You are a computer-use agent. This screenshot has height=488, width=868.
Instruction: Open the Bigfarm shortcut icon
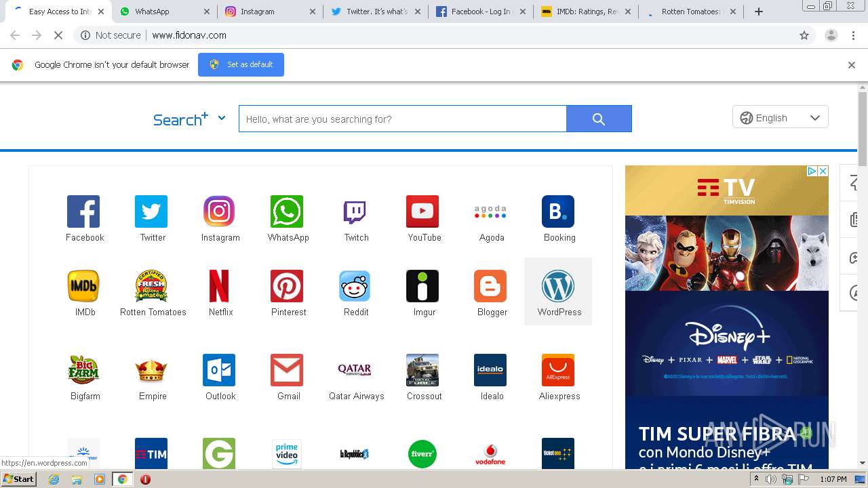click(83, 370)
